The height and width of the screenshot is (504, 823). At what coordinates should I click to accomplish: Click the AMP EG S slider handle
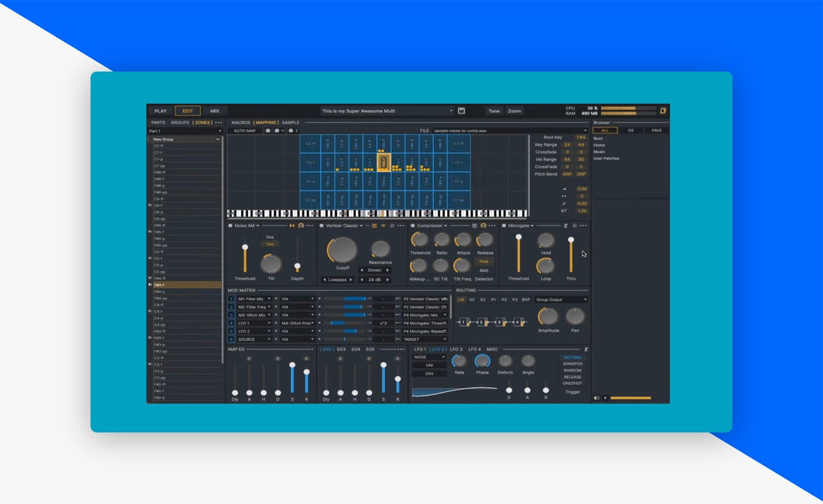coord(292,365)
